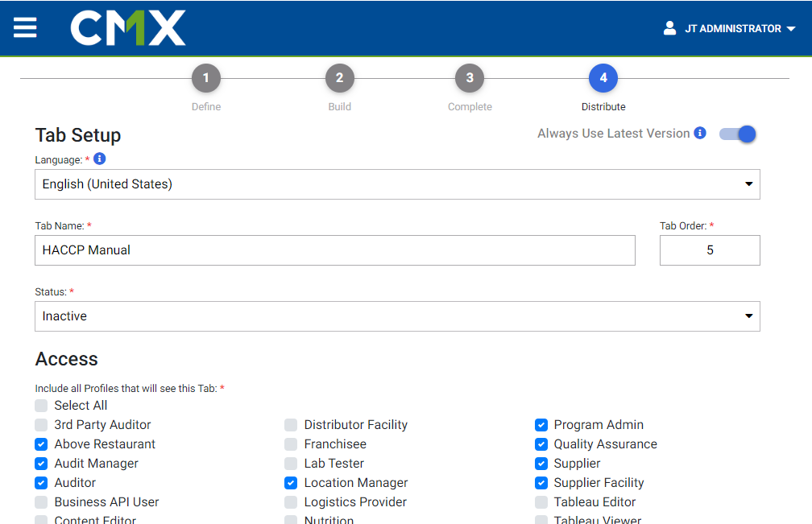Go to step 3 Complete
The image size is (812, 524).
point(470,78)
